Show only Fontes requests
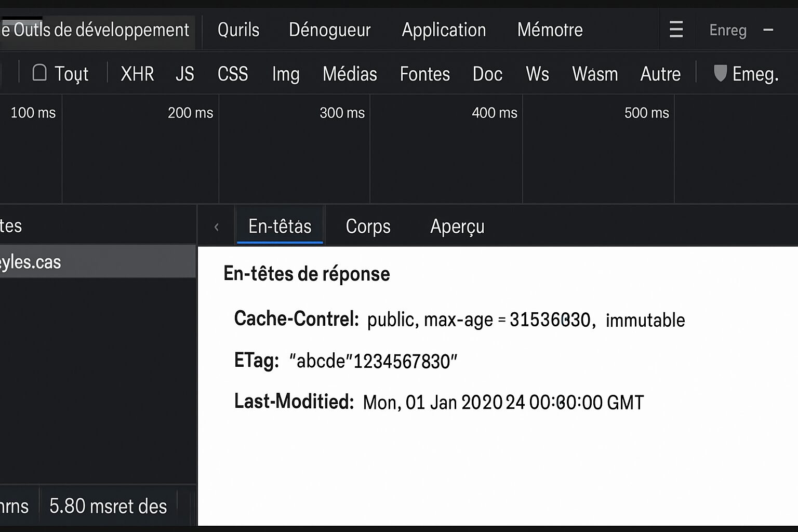 pyautogui.click(x=425, y=74)
